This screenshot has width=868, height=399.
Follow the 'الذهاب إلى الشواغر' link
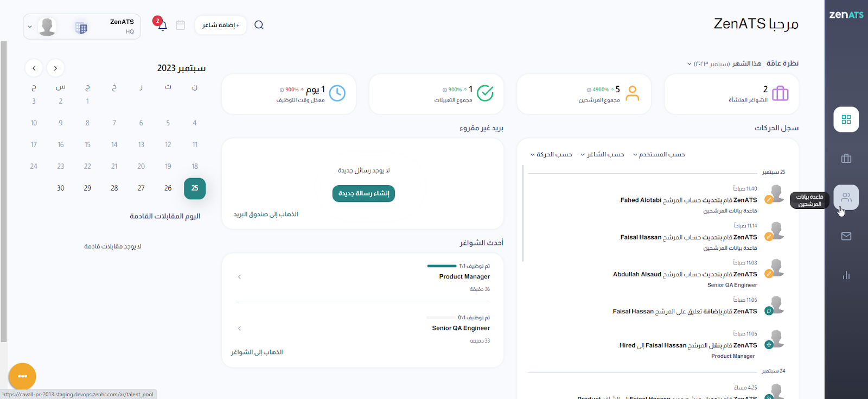(x=257, y=352)
